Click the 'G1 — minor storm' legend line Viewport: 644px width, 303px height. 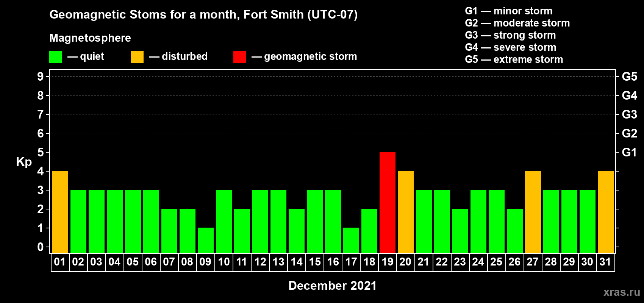click(509, 11)
